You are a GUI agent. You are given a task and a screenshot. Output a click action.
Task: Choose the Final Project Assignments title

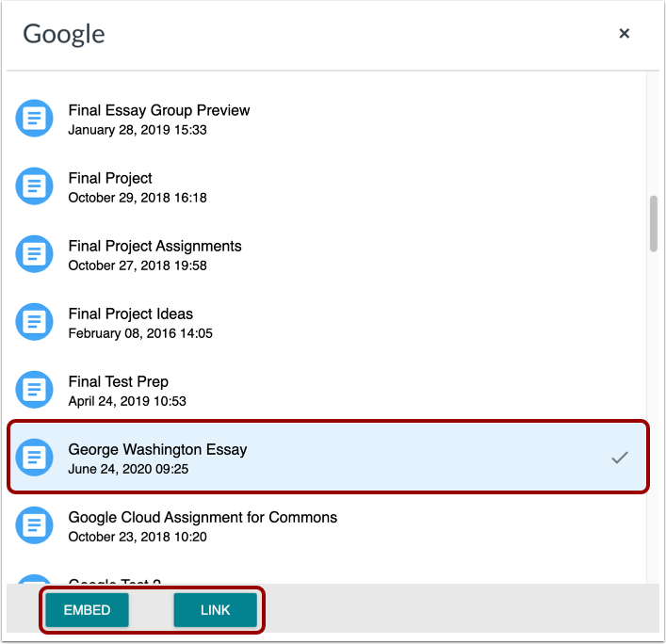(155, 247)
